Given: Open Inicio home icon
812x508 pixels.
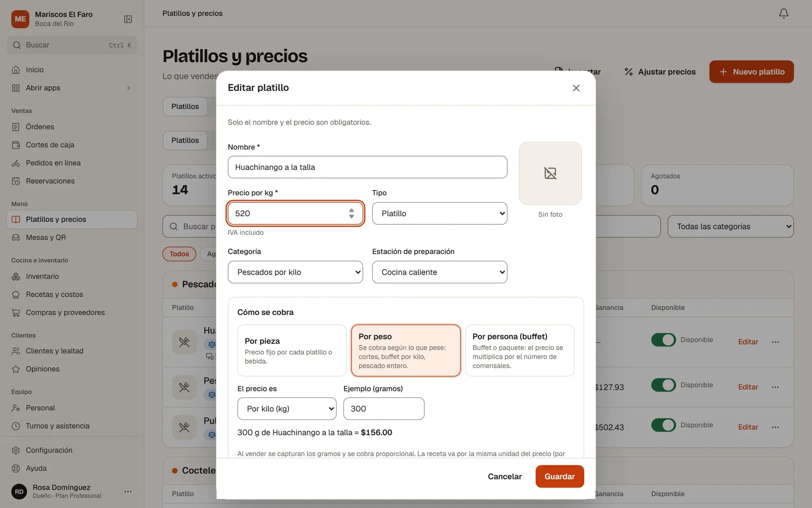Looking at the screenshot, I should [x=16, y=70].
